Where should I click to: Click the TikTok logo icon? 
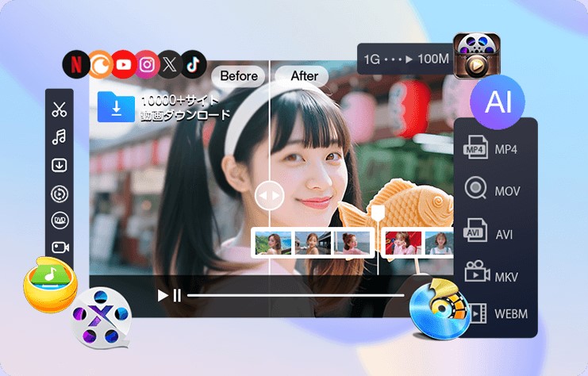(194, 64)
